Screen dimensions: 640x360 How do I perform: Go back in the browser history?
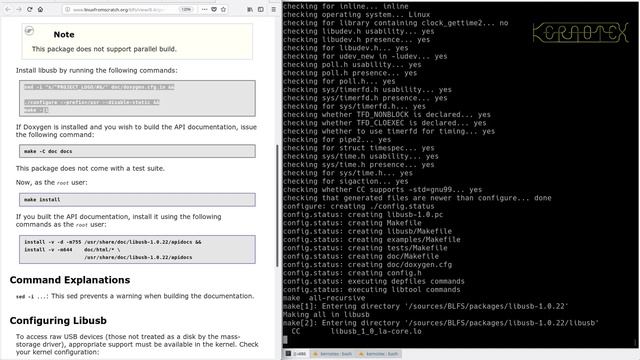point(8,9)
